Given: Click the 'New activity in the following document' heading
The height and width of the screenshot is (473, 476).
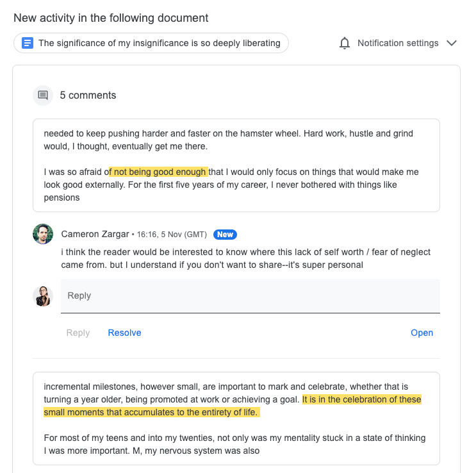Looking at the screenshot, I should (111, 18).
